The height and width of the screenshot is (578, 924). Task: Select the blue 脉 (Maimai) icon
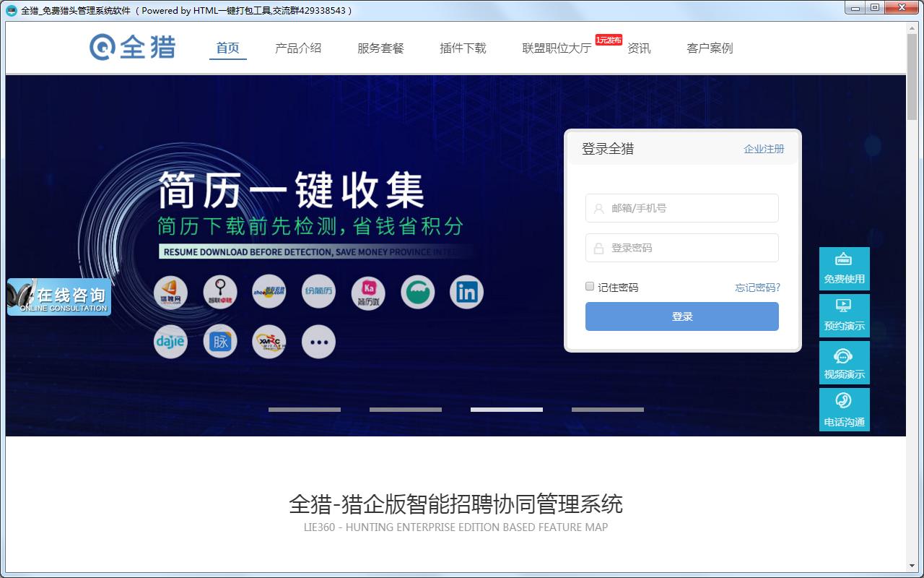pos(220,342)
